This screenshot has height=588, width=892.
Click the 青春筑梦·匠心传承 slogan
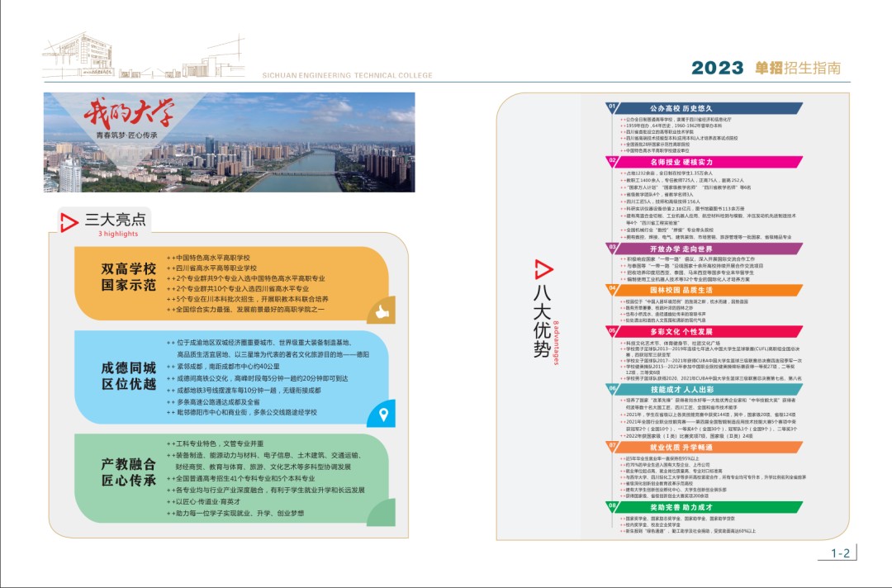coord(127,135)
